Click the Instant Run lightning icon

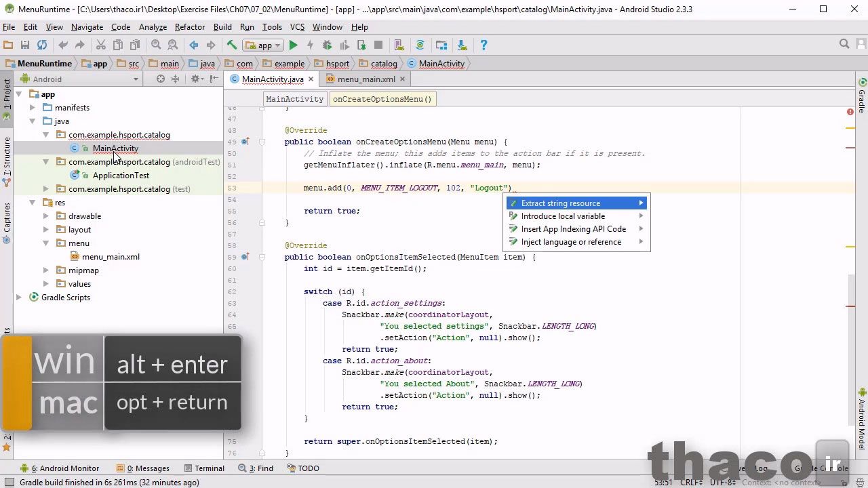pyautogui.click(x=310, y=45)
